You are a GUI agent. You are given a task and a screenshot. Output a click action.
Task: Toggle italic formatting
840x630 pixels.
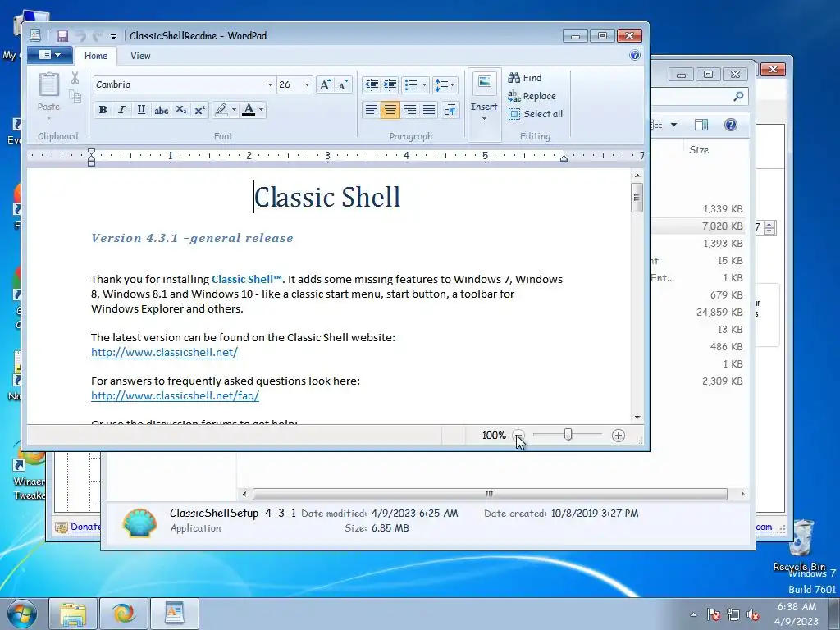pos(121,110)
